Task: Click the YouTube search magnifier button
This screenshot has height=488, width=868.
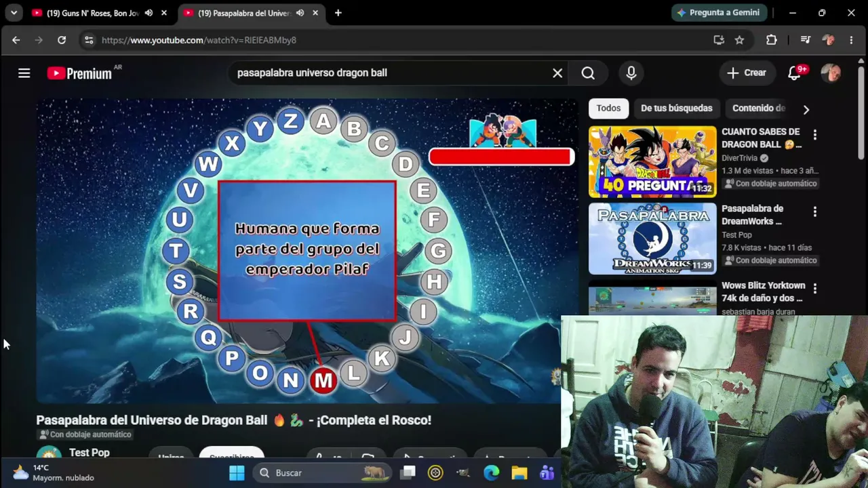Action: click(x=588, y=73)
